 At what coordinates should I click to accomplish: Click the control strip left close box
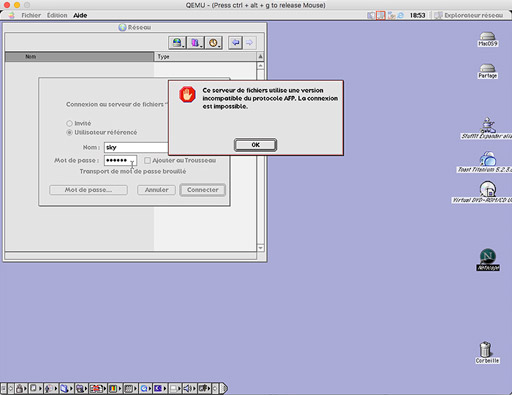pyautogui.click(x=3, y=388)
